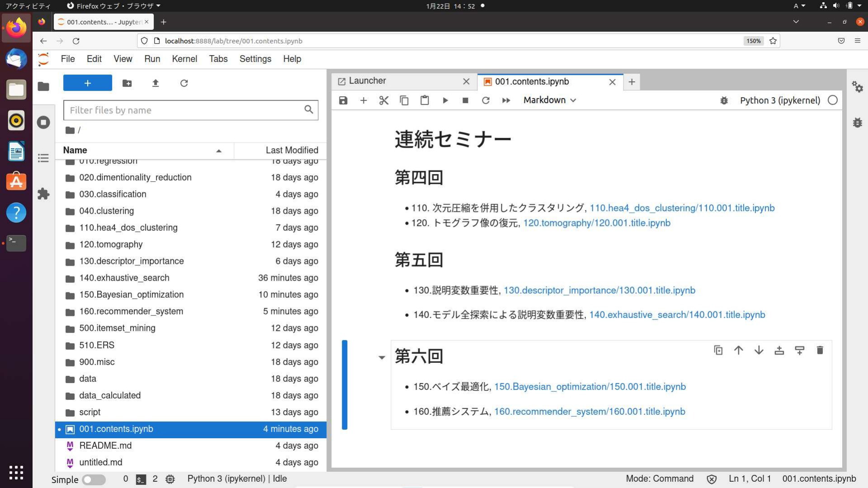
Task: Open the 150.Bayesian_optimization title notebook link
Action: pyautogui.click(x=590, y=387)
